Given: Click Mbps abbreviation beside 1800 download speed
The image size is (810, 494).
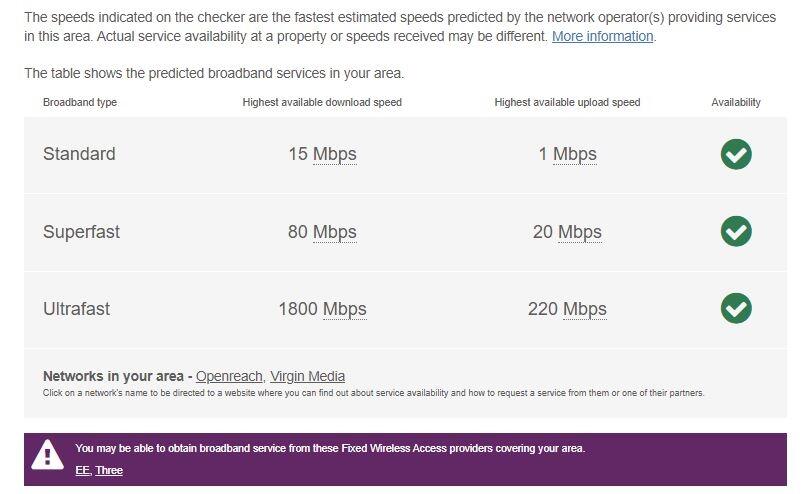Looking at the screenshot, I should 345,309.
